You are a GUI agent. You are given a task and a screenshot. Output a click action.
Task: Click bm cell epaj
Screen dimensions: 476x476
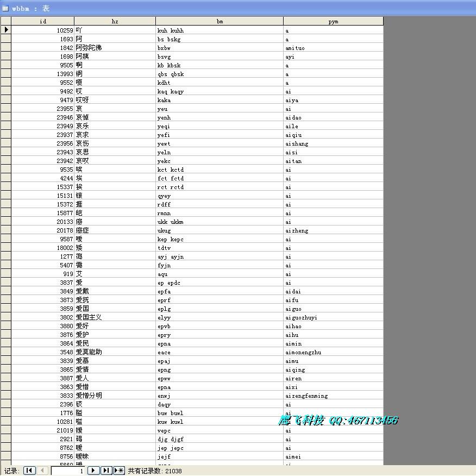point(220,361)
